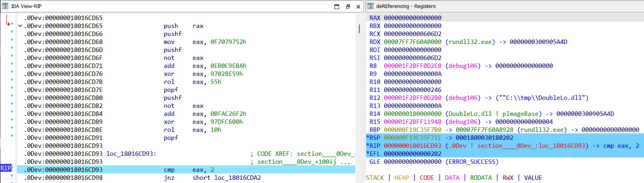Float the IDA View-RIP panel with restore icon

[x=348, y=6]
